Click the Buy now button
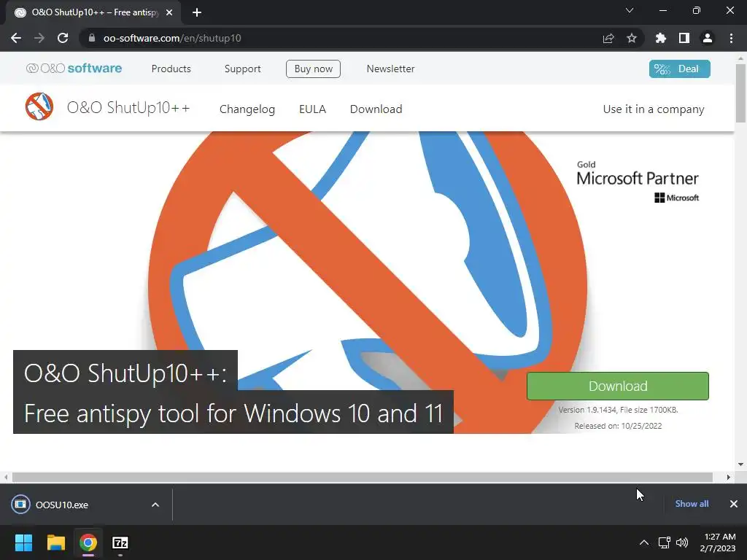Image resolution: width=747 pixels, height=560 pixels. click(x=313, y=69)
